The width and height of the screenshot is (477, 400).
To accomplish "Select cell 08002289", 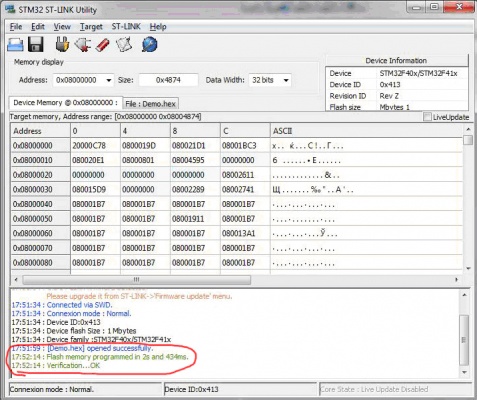I will click(195, 190).
